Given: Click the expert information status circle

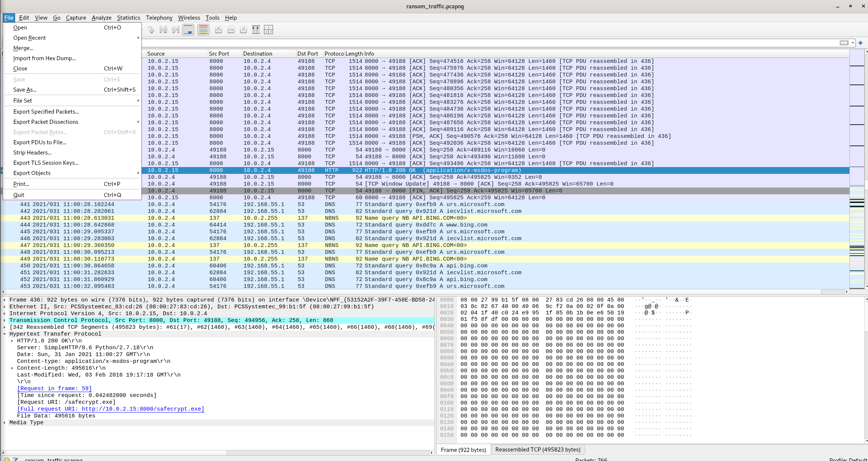Looking at the screenshot, I should tap(6, 459).
